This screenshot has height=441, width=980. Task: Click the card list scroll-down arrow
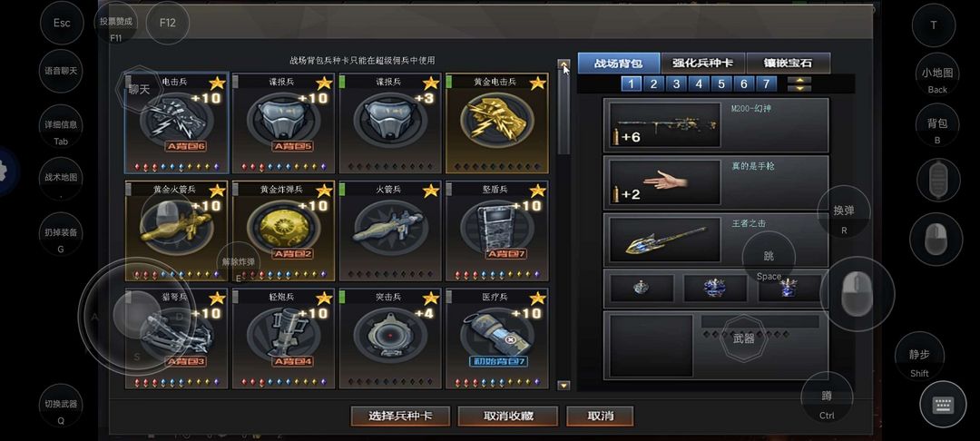(x=563, y=386)
